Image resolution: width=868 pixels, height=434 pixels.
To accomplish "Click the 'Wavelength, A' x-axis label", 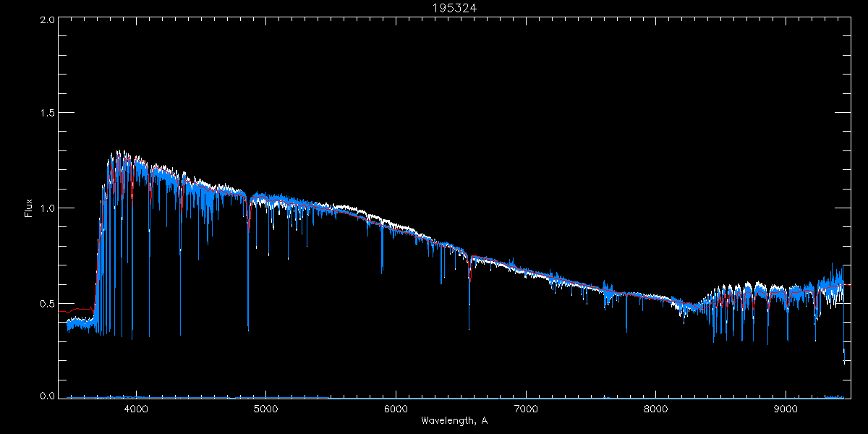I will (x=454, y=420).
